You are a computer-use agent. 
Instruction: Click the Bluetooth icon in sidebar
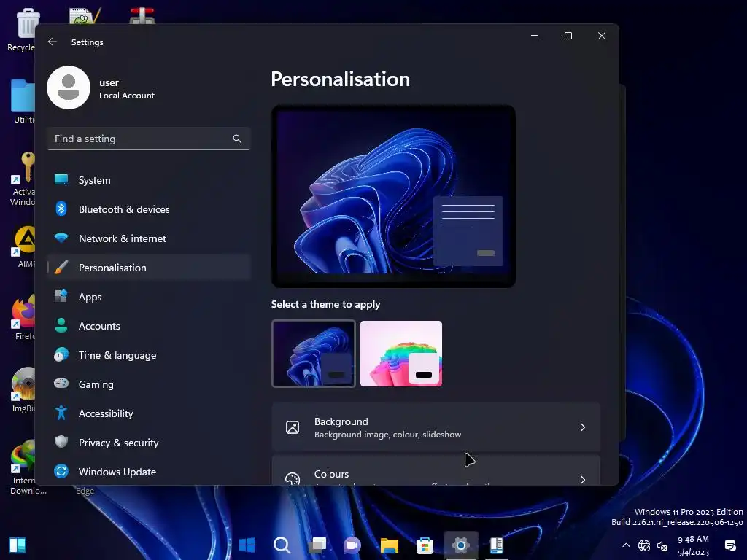tap(61, 209)
